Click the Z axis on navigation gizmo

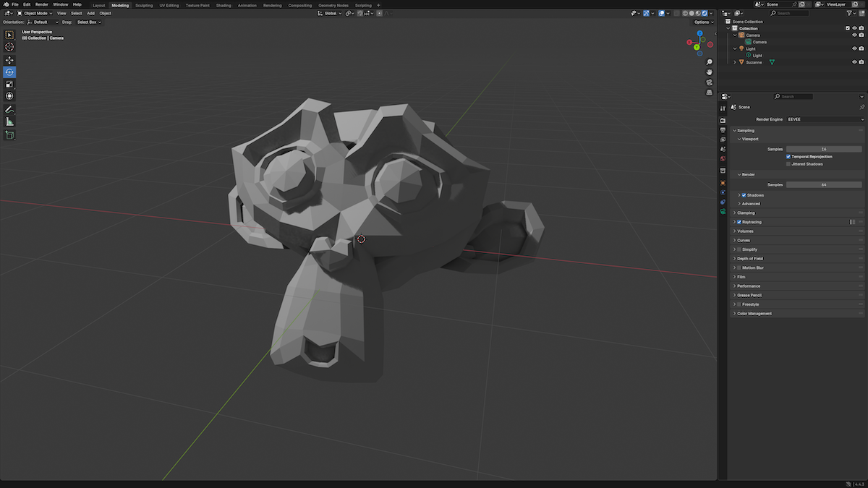tap(700, 33)
